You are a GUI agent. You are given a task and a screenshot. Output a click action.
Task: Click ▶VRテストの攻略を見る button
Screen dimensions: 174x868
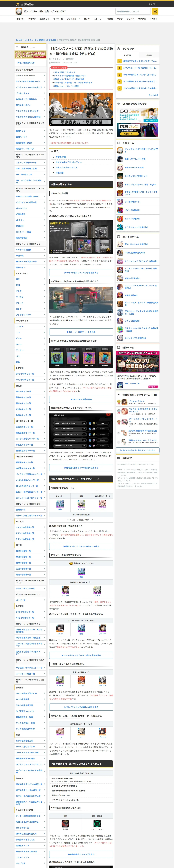[81, 399]
